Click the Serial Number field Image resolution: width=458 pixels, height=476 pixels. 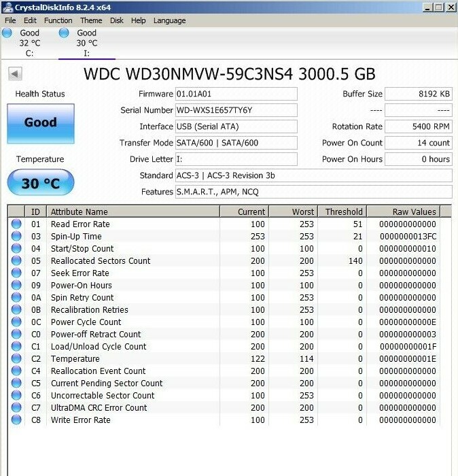click(236, 110)
